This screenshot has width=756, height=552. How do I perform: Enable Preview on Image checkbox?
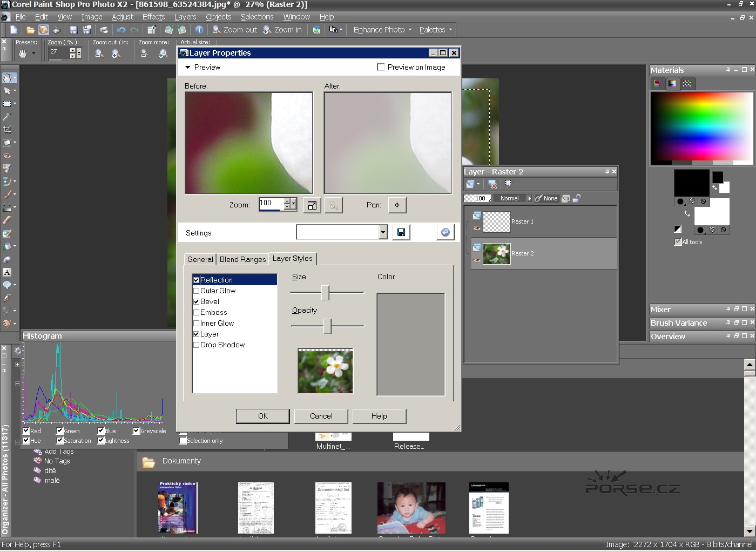(381, 67)
